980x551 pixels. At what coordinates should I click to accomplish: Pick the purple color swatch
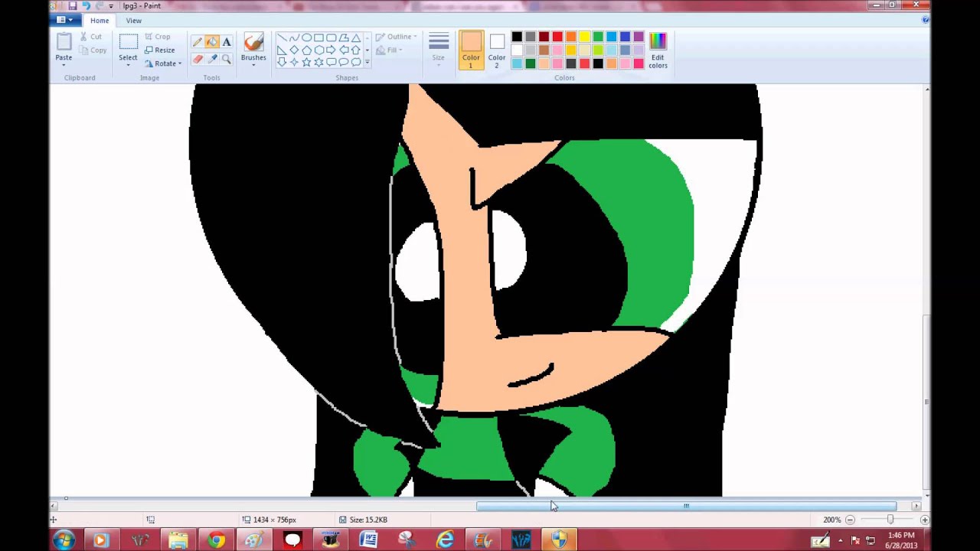[639, 37]
